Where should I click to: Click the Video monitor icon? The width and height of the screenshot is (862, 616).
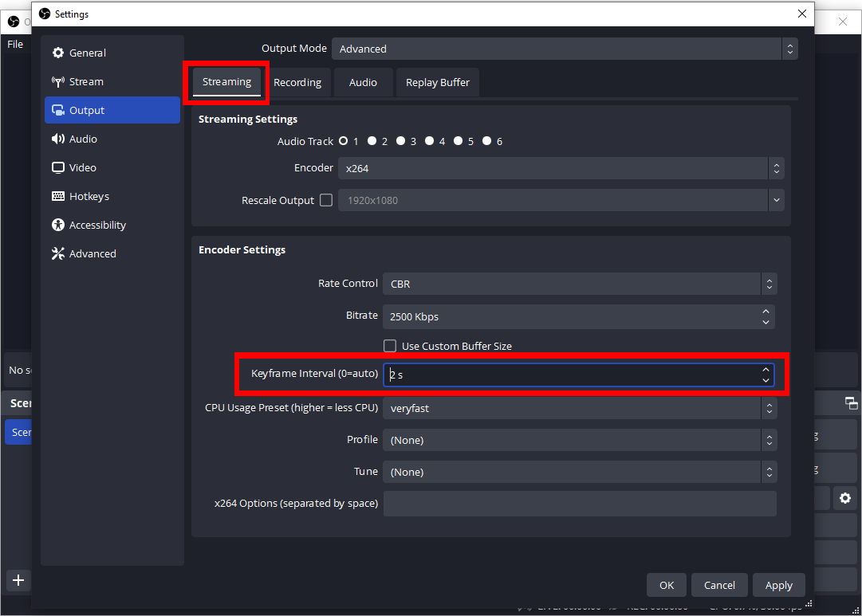click(x=57, y=168)
